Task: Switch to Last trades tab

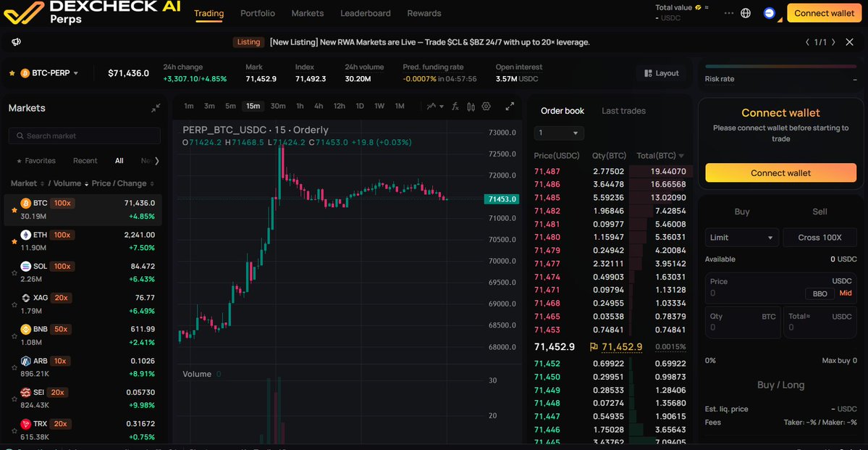Action: pos(623,111)
